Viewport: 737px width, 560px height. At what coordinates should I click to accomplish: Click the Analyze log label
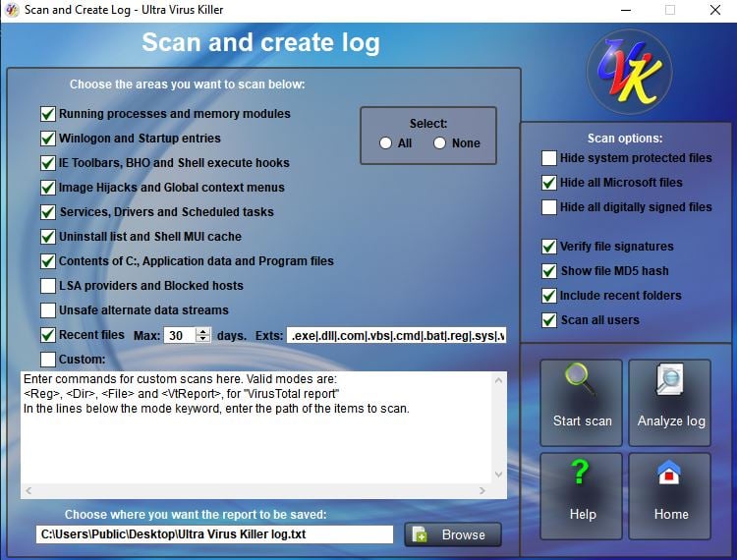click(x=671, y=420)
